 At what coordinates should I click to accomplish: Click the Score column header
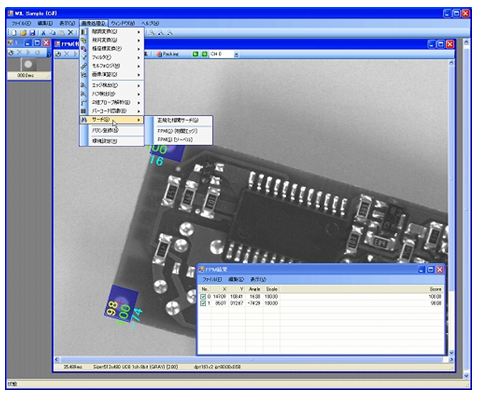(435, 289)
